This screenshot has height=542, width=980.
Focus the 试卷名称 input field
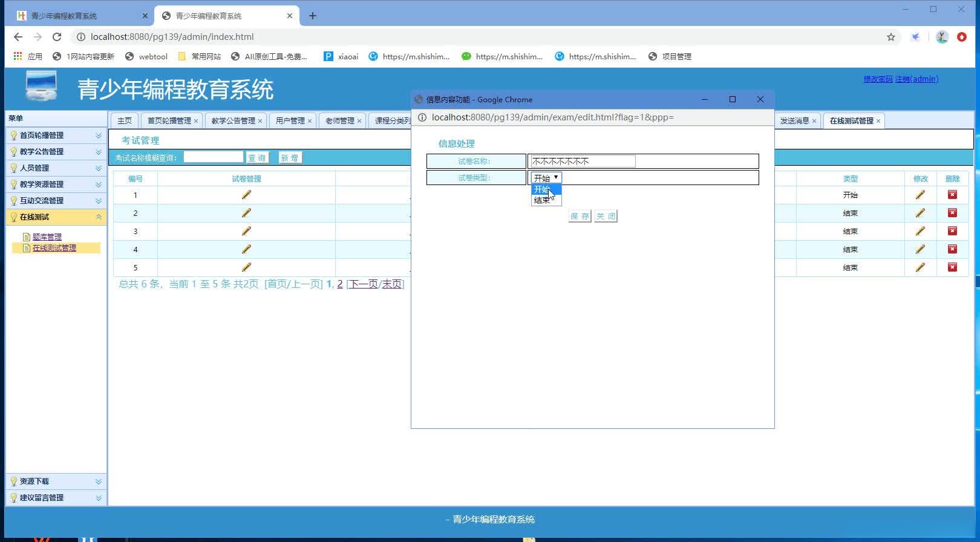tap(583, 162)
